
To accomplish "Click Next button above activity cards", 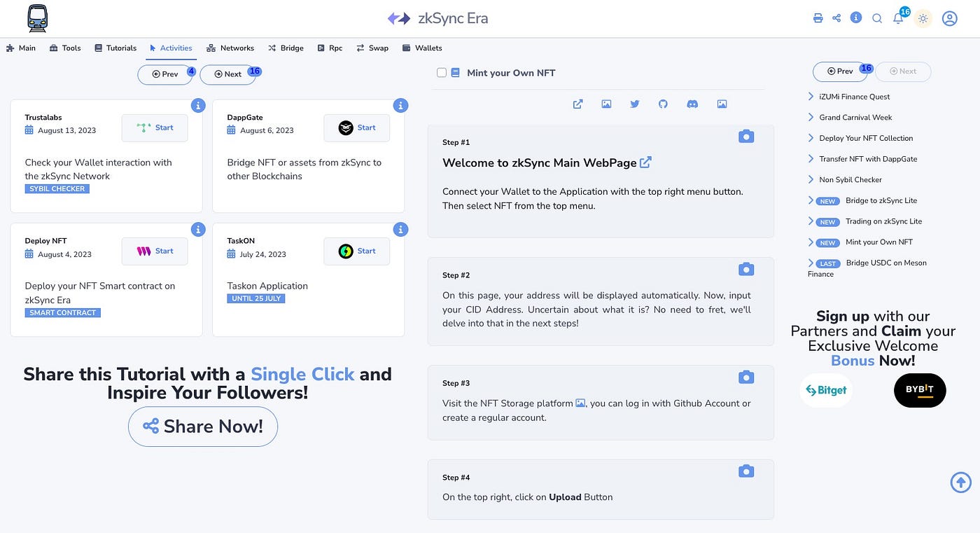I will coord(227,74).
